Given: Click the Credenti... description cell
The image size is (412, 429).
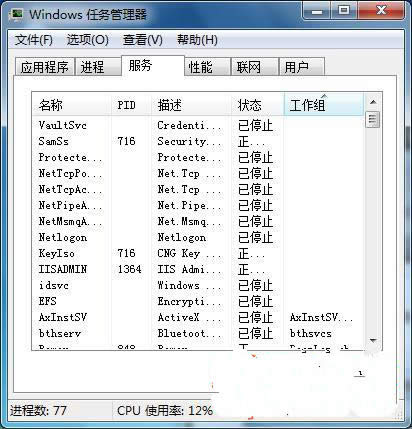Looking at the screenshot, I should (x=189, y=125).
